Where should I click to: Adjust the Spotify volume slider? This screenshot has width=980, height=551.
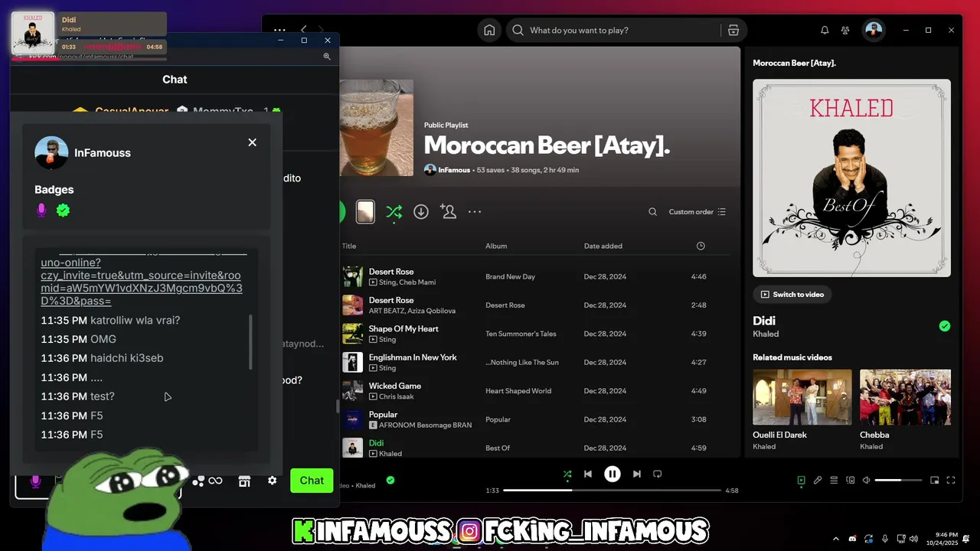click(899, 481)
